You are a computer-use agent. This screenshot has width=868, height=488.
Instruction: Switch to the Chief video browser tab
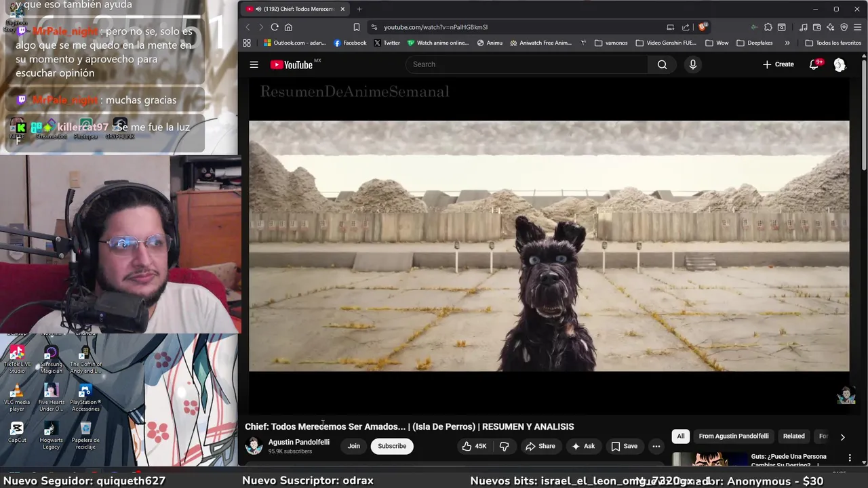click(295, 9)
